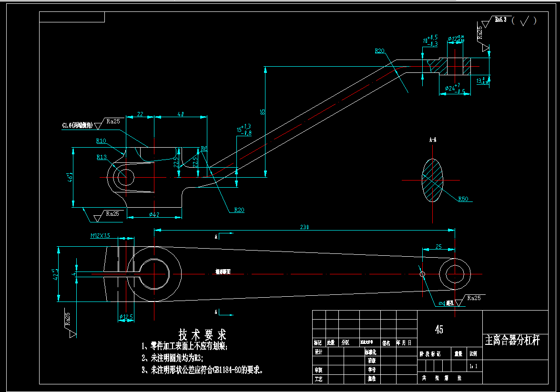560x392 pixels.
Task: Click the A-A section view label
Action: tap(432, 140)
